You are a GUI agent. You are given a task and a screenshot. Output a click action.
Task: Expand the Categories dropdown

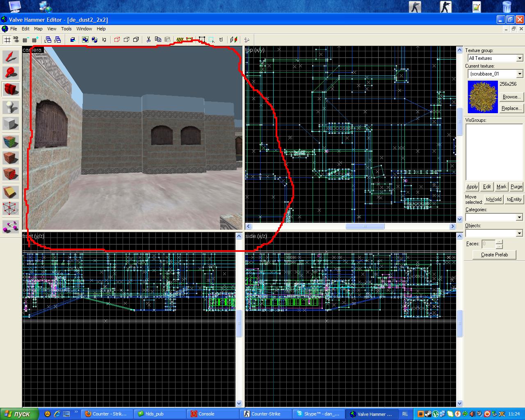click(x=519, y=217)
